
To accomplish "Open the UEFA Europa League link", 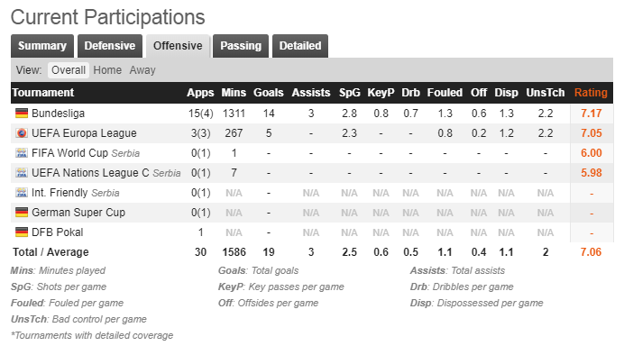I will pos(84,133).
